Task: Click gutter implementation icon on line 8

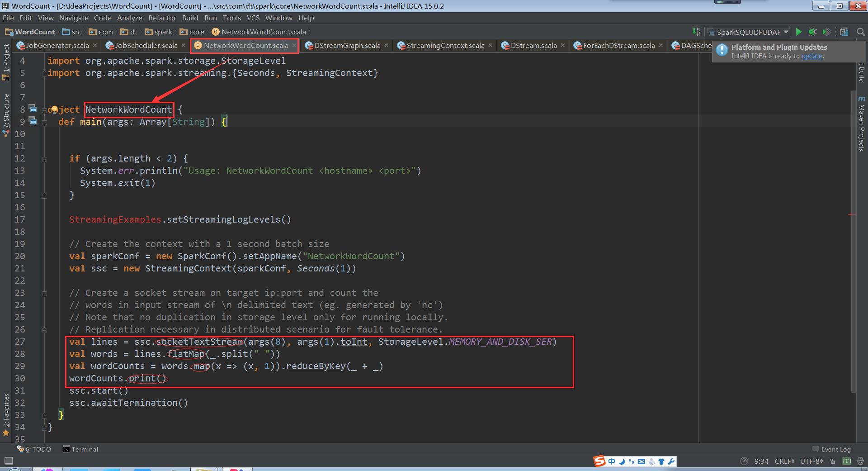Action: click(x=33, y=108)
